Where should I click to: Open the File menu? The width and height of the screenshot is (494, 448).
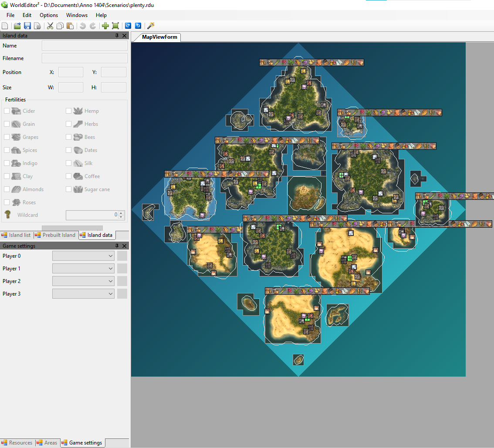[10, 15]
